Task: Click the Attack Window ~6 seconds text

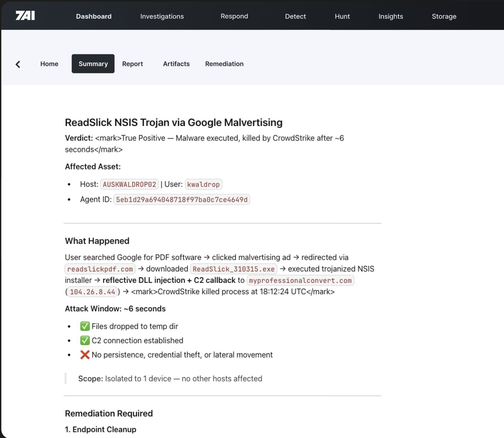Action: pyautogui.click(x=115, y=309)
